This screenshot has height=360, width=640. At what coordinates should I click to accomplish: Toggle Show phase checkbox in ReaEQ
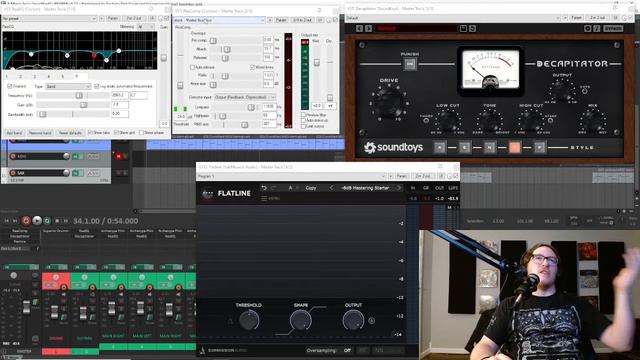point(141,133)
